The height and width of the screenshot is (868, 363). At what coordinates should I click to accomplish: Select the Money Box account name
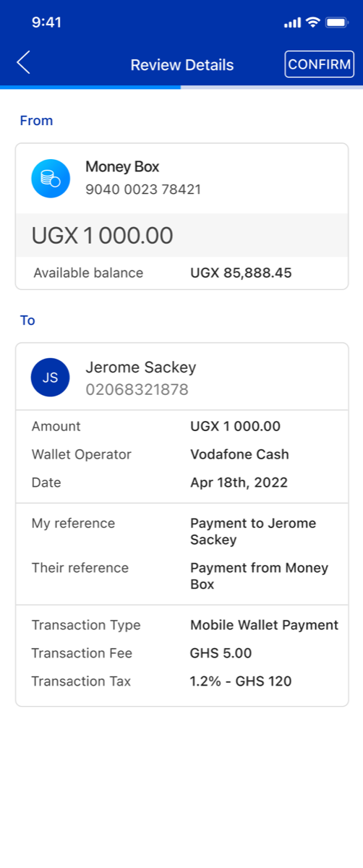(x=122, y=167)
